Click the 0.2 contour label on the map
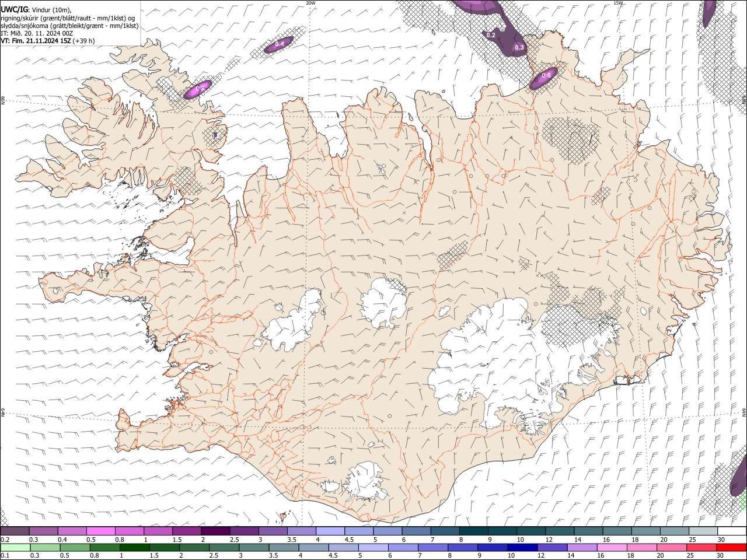Image resolution: width=747 pixels, height=560 pixels. [x=491, y=36]
